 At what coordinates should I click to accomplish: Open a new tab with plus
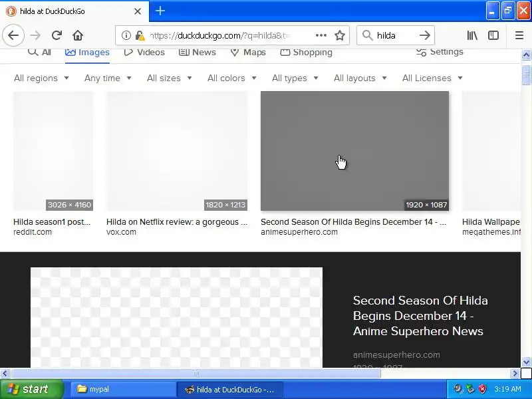(160, 11)
